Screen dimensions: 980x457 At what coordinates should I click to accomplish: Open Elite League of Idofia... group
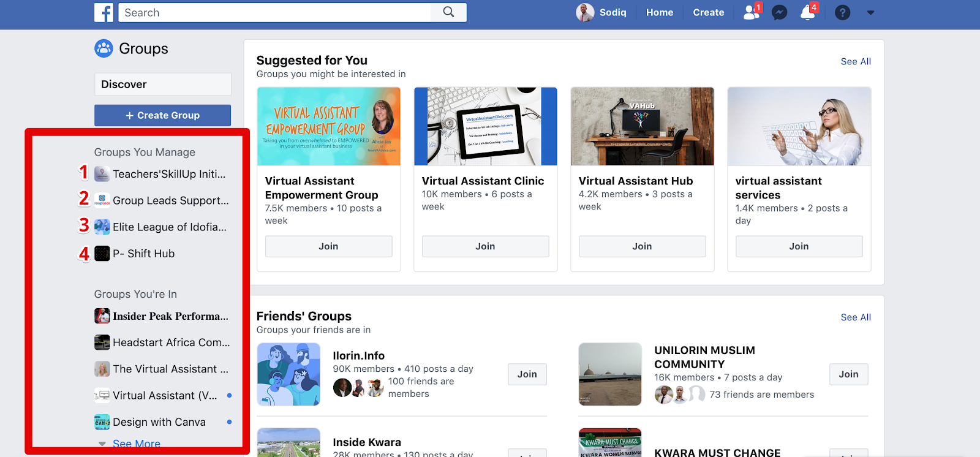pos(170,227)
